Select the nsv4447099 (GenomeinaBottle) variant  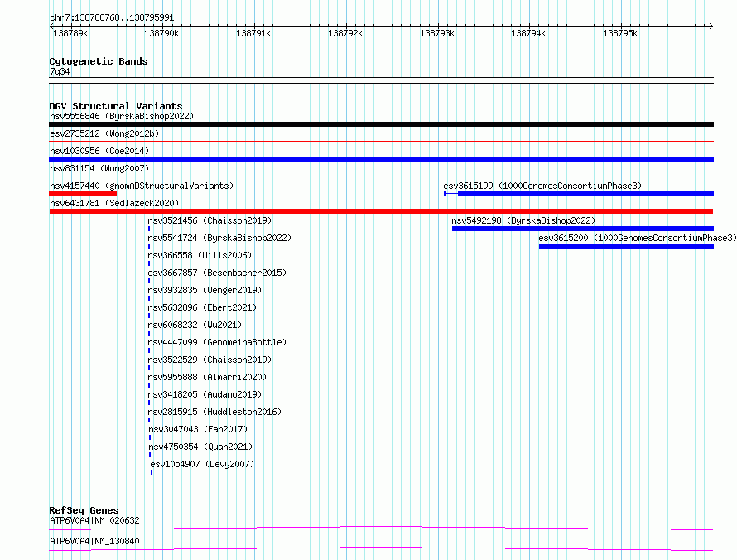click(217, 342)
